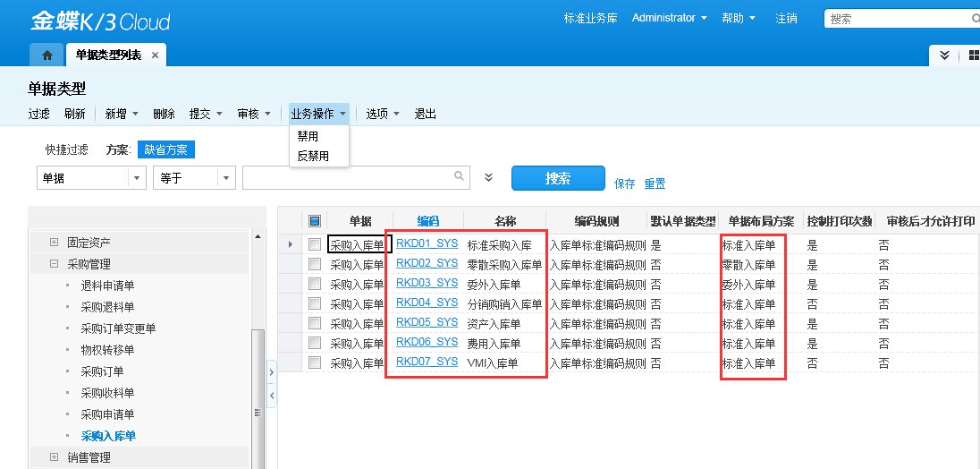Open the Administrator user dropdown
Viewport: 980px width, 469px height.
[x=669, y=18]
